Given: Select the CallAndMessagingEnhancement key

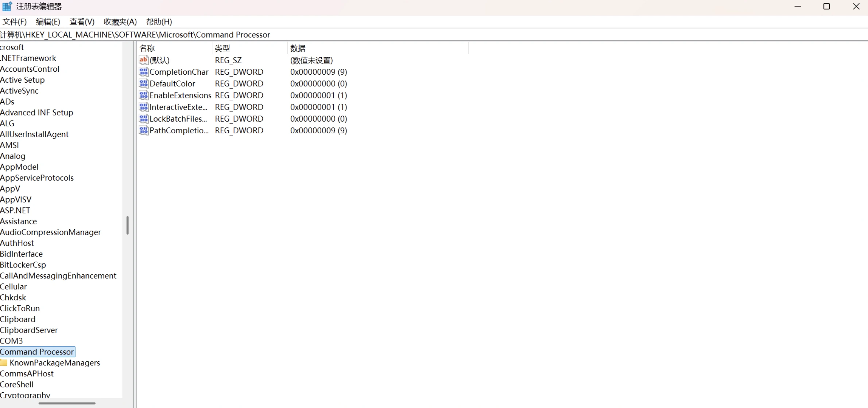Looking at the screenshot, I should tap(58, 276).
